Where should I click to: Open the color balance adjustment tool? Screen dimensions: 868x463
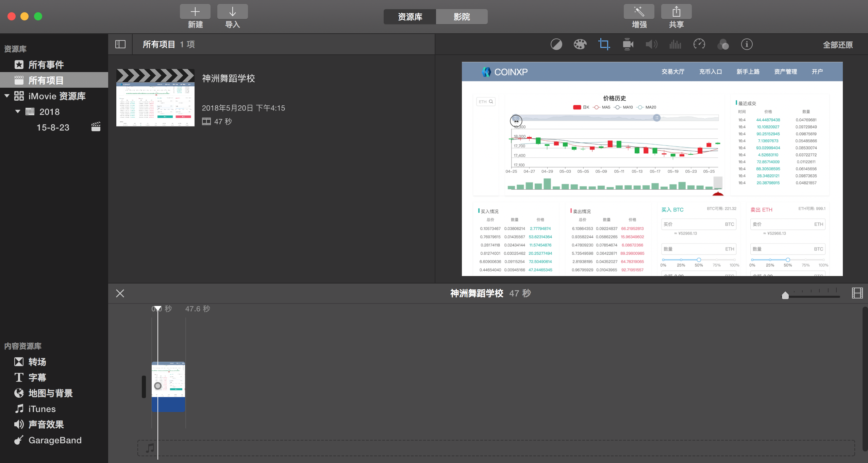click(556, 45)
